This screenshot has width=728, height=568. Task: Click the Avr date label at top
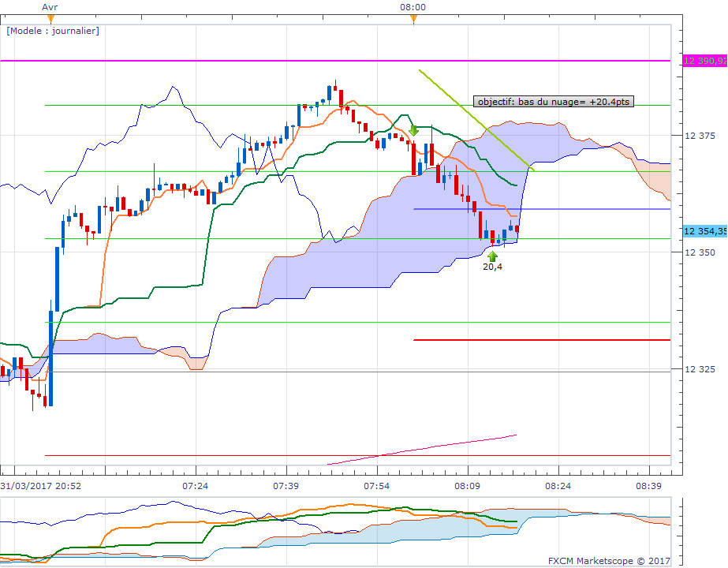(50, 7)
